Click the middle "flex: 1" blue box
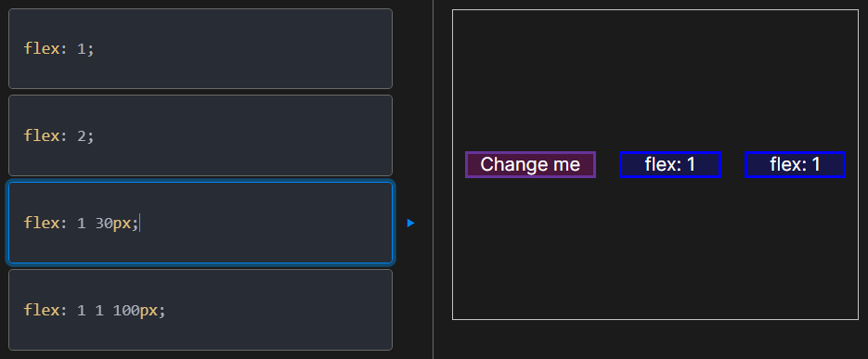Screen dimensions: 868x359 click(x=670, y=164)
